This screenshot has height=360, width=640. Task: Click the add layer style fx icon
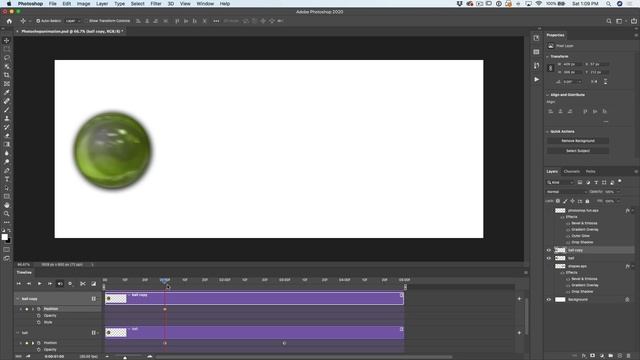pyautogui.click(x=584, y=356)
